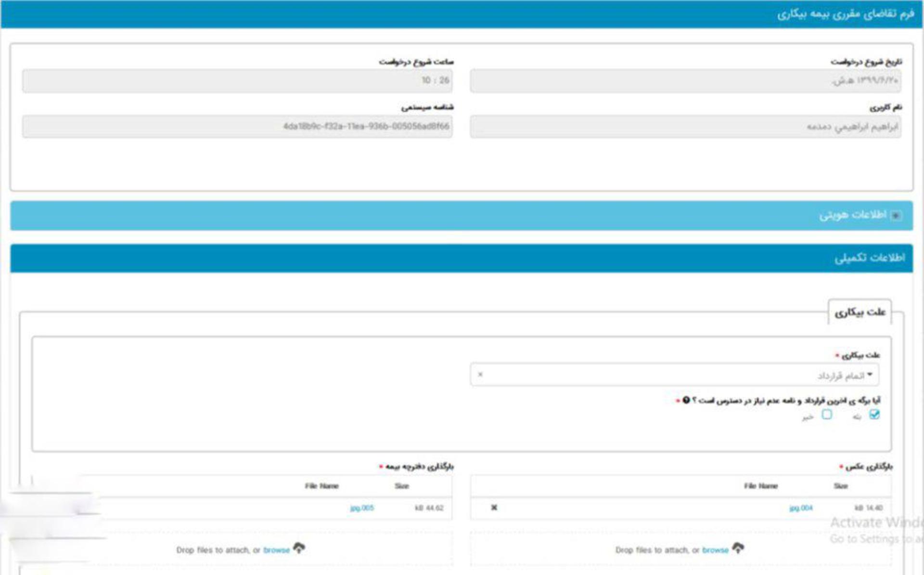Click browse link in photo upload area

(715, 550)
